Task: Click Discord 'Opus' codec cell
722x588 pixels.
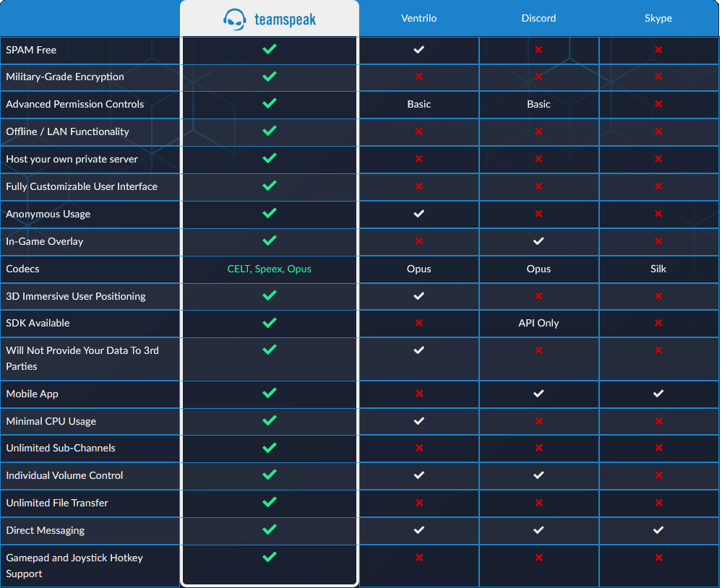Action: (x=538, y=269)
